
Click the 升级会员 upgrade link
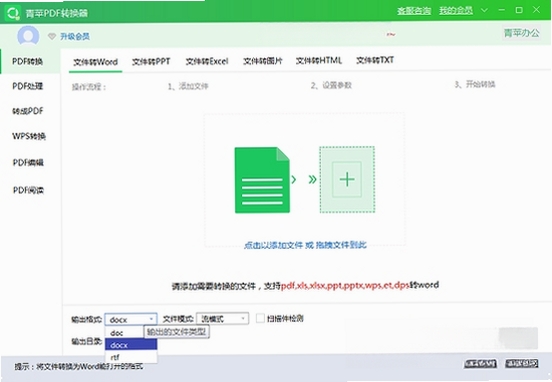(x=75, y=36)
